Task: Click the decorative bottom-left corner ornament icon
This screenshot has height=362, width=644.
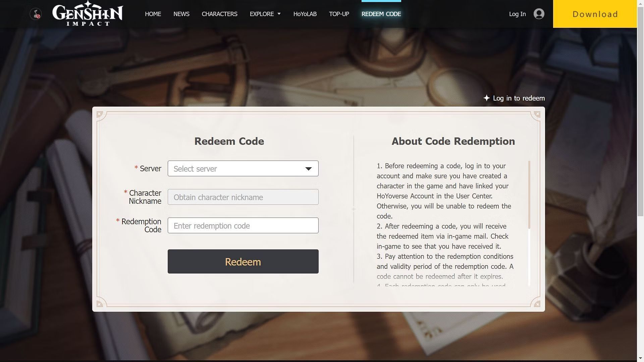Action: 100,304
